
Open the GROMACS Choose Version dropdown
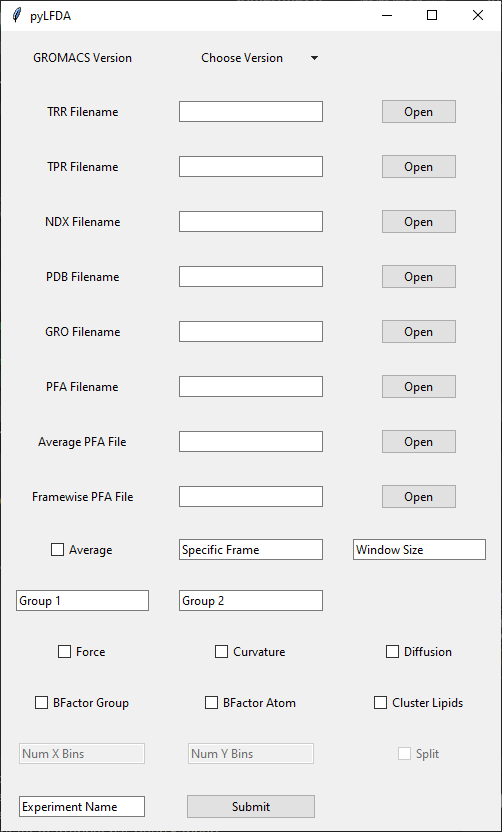coord(259,58)
